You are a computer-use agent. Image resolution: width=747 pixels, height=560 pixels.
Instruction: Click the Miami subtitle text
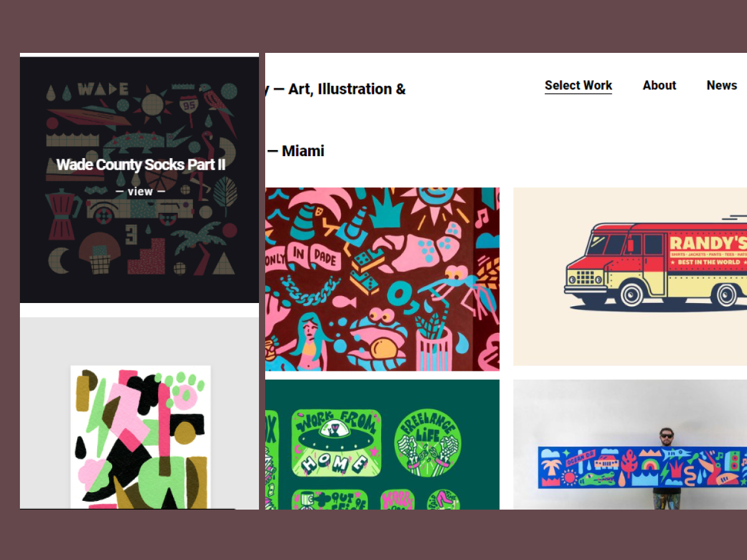[296, 151]
